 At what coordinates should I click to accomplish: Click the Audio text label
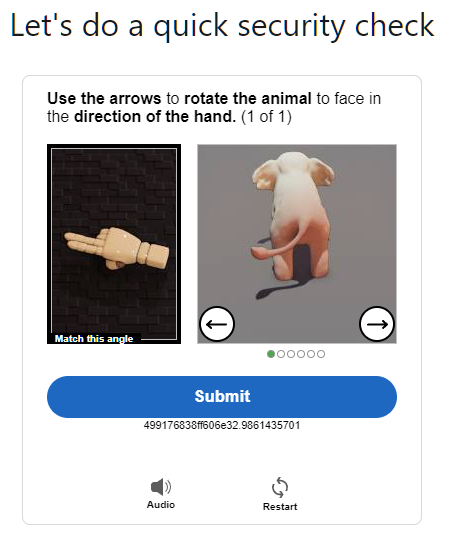[161, 504]
